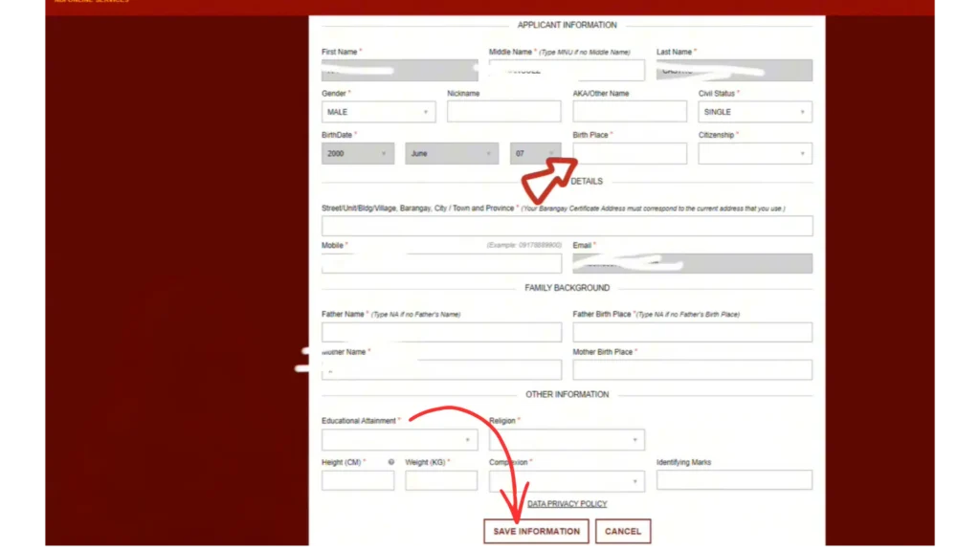Click the Height help question-mark icon

pyautogui.click(x=391, y=462)
